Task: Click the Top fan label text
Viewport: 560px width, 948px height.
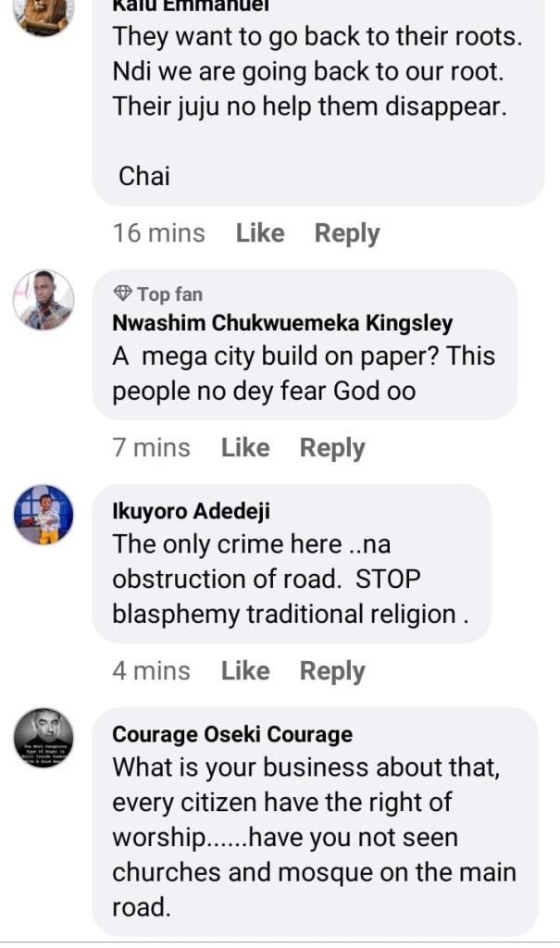Action: pyautogui.click(x=169, y=294)
